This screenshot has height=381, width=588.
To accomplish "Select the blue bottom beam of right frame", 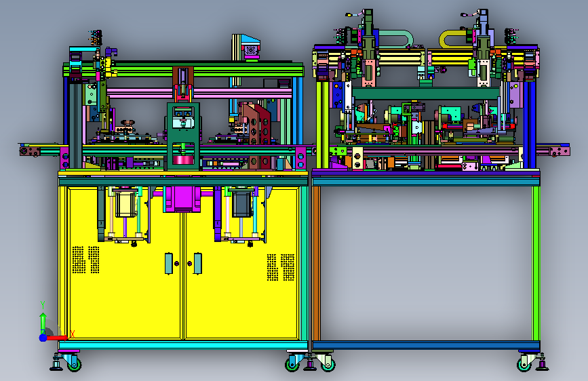I will point(426,345).
